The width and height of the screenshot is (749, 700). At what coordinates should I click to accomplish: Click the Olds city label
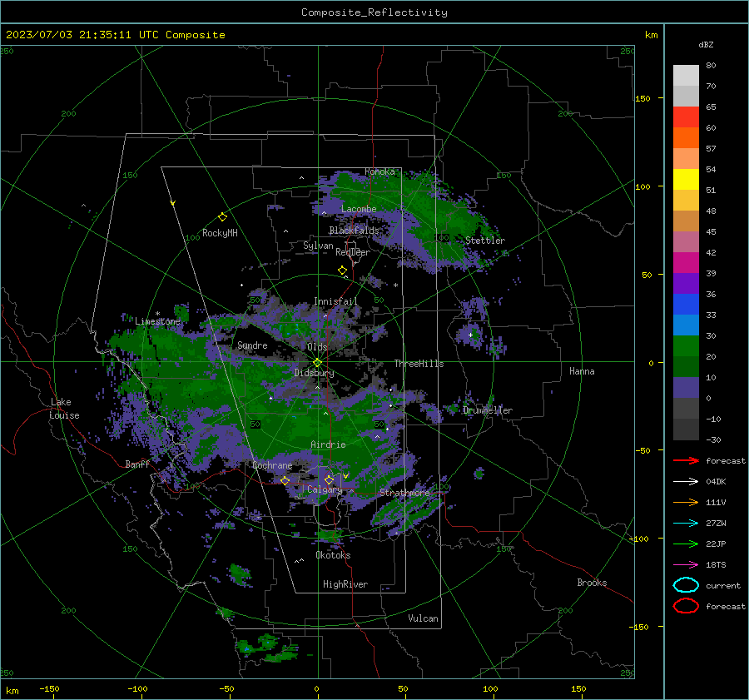point(317,347)
